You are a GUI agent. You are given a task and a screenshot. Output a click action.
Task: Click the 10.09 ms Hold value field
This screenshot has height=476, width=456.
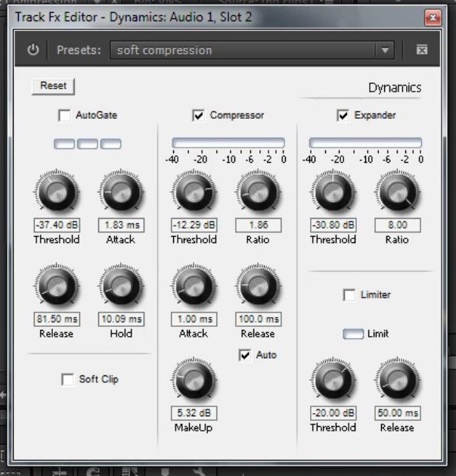coord(121,319)
